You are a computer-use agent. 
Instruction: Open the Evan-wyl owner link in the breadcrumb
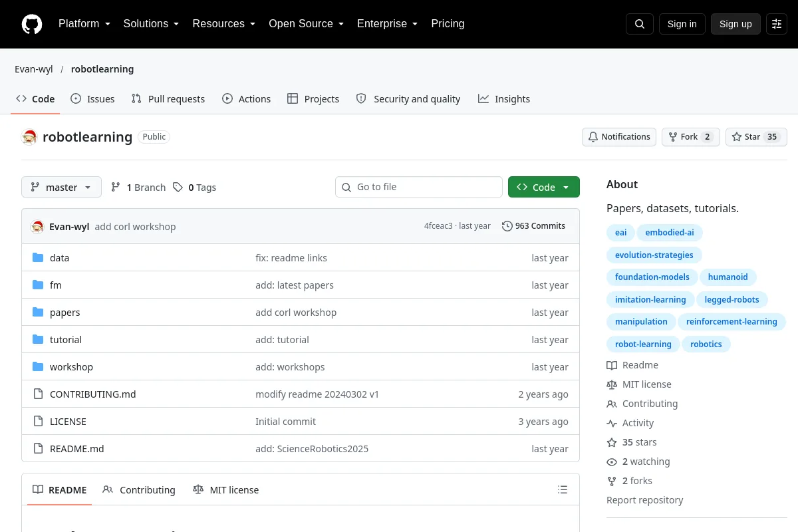pyautogui.click(x=34, y=69)
